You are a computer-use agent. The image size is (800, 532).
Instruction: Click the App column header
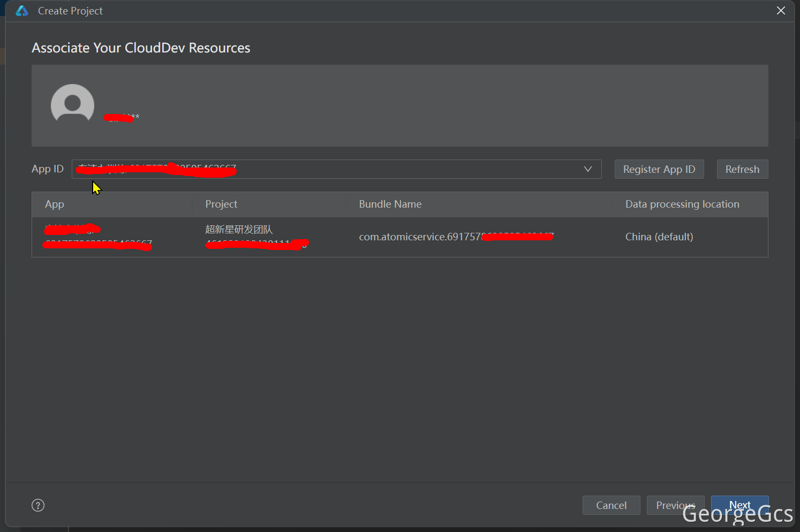point(55,204)
